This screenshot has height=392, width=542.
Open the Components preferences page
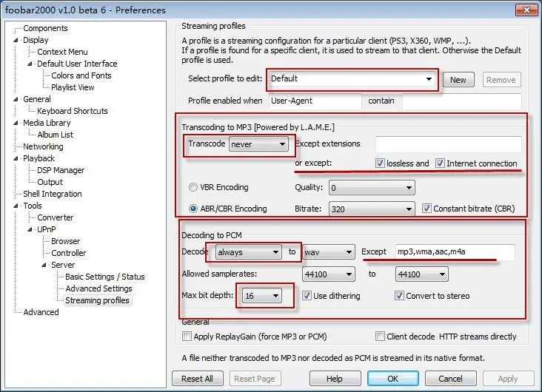point(45,28)
